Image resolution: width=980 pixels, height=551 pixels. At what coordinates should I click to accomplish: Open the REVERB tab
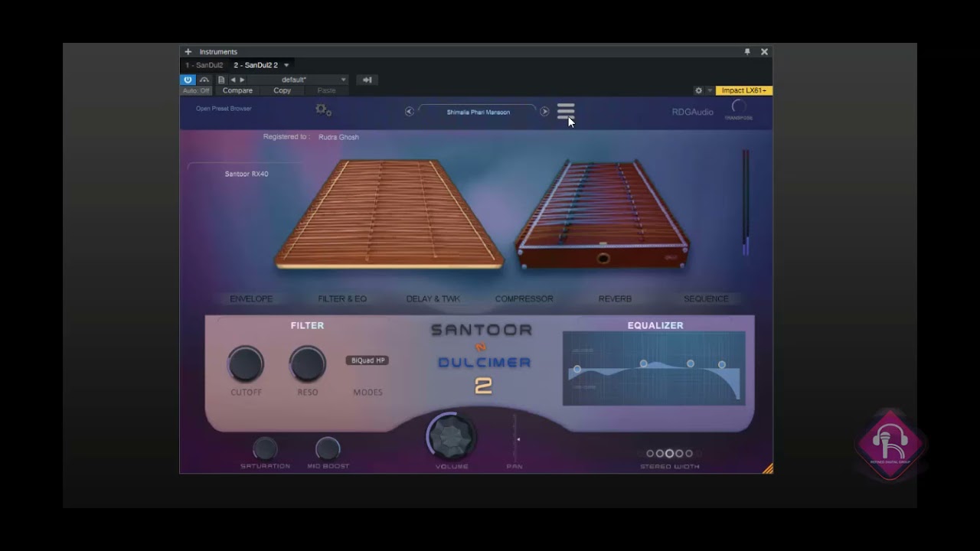pyautogui.click(x=615, y=298)
